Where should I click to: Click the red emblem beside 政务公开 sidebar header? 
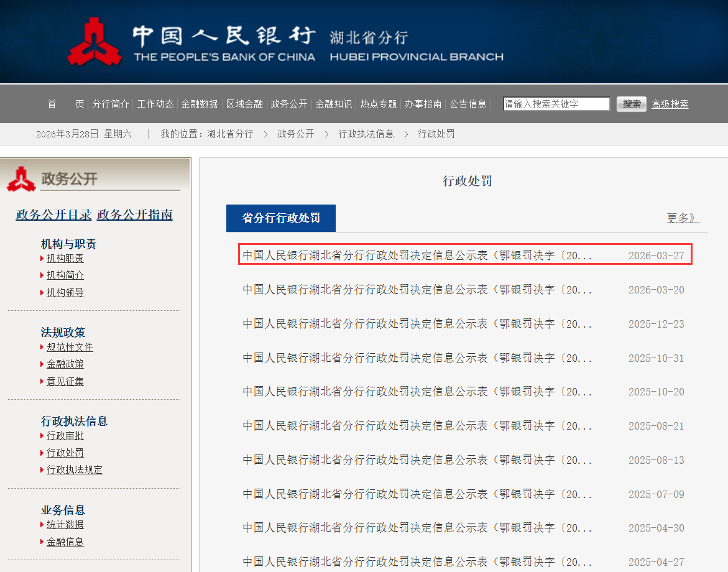click(x=21, y=179)
